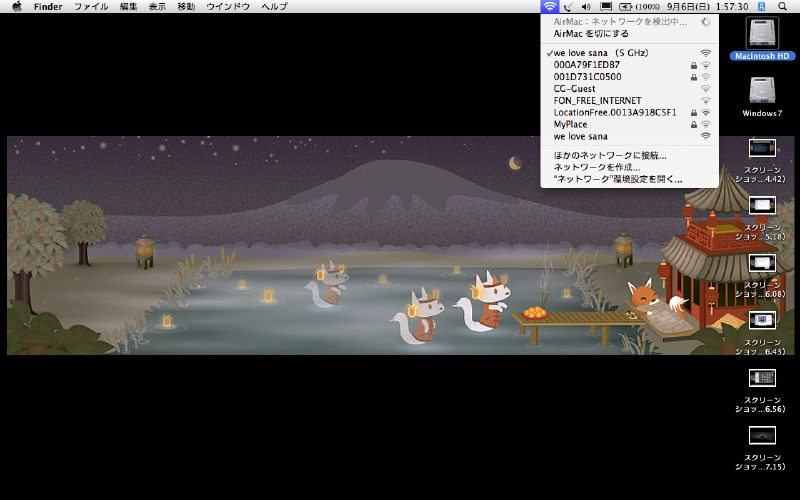Choose 'ネットワークを作成...'

click(630, 167)
